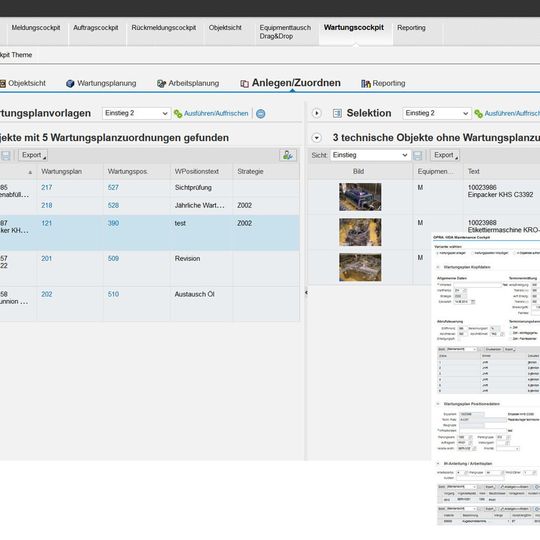Screen dimensions: 540x540
Task: Expand the Selektion panel with round arrow icon
Action: click(316, 113)
